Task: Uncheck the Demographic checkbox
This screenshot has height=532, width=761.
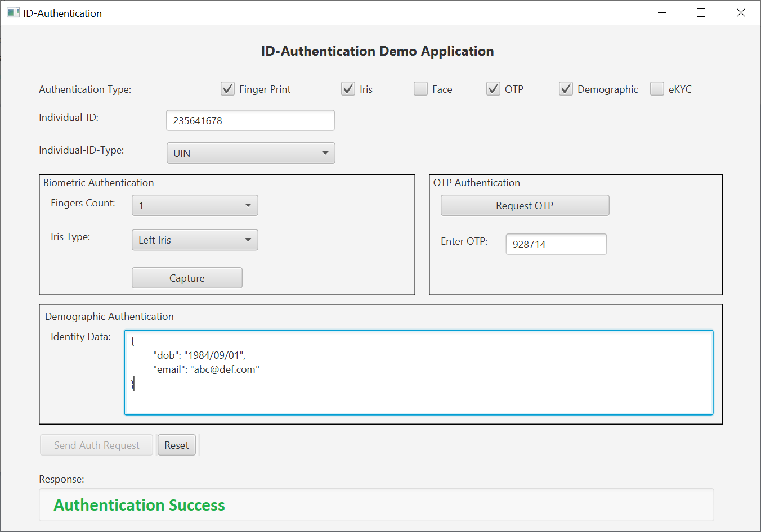Action: 566,89
